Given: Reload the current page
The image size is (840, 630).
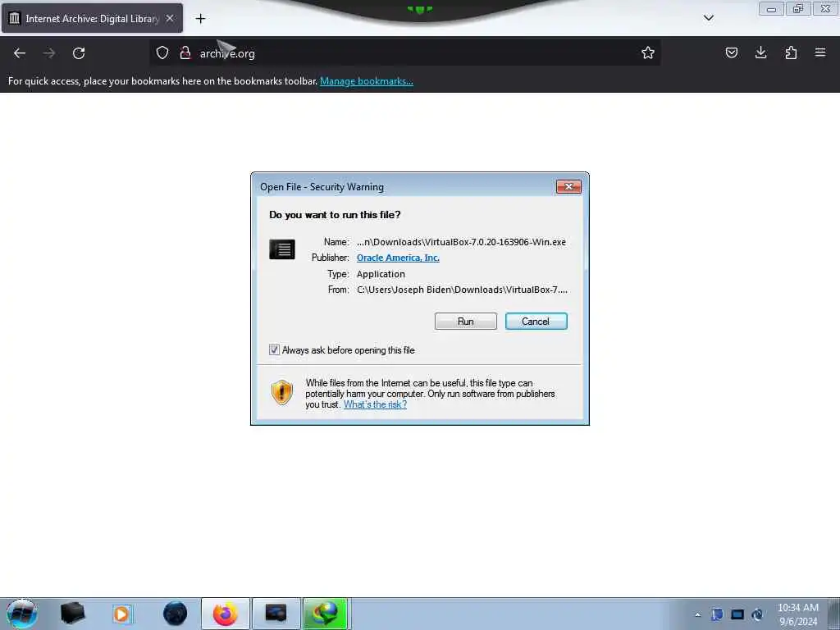Looking at the screenshot, I should [79, 53].
